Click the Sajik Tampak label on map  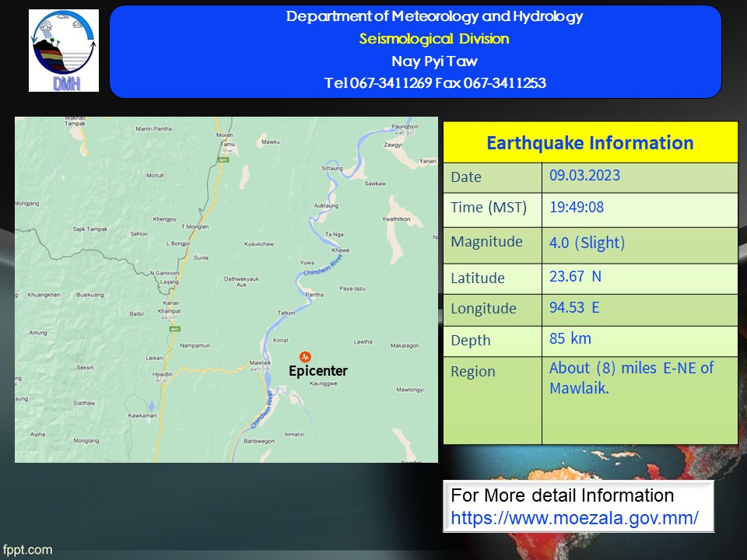coord(90,229)
